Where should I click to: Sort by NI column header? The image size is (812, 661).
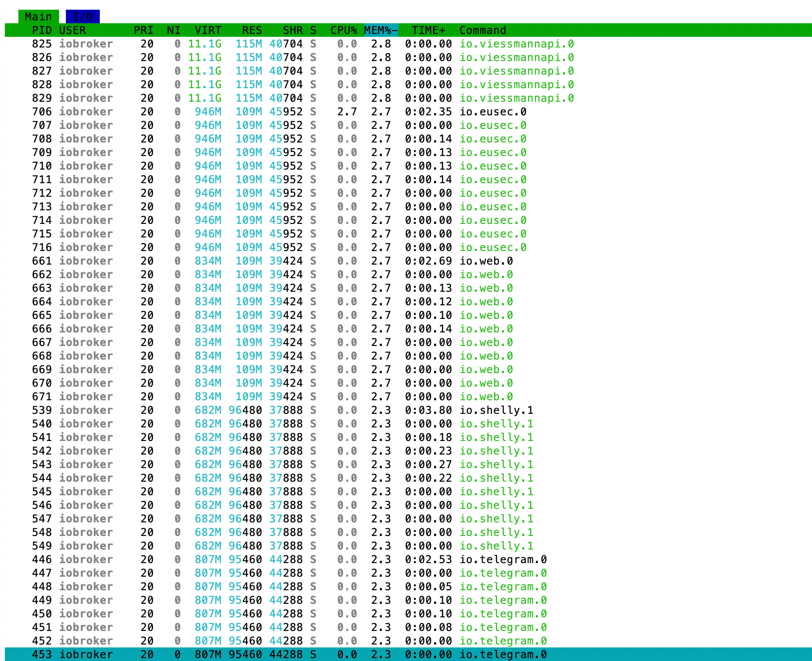[173, 30]
